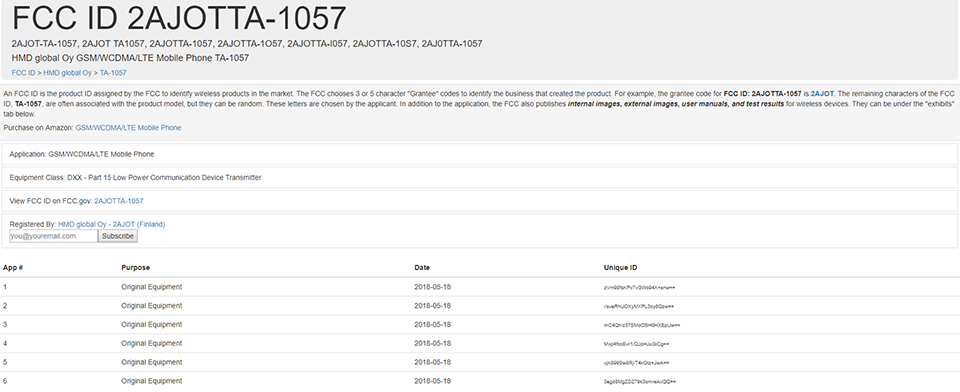Click the 2018-05-18 date in row 6
This screenshot has height=392, width=960.
tap(433, 381)
